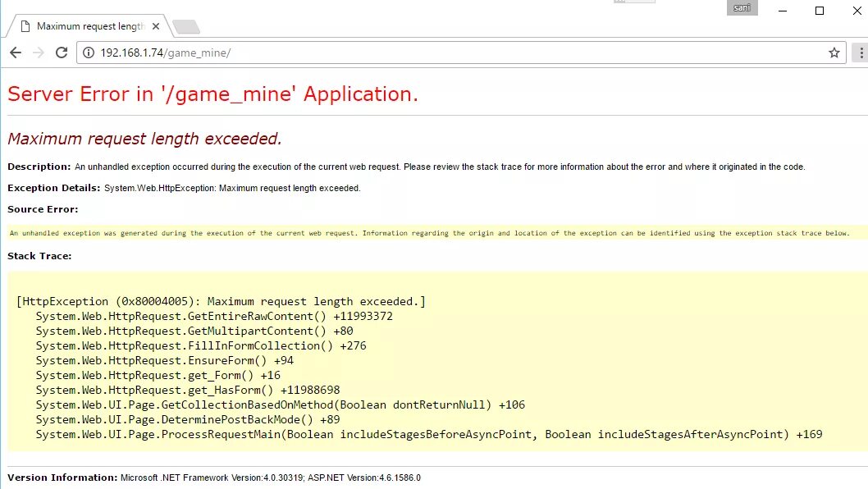Close the browser window
The image size is (868, 489).
[x=856, y=11]
